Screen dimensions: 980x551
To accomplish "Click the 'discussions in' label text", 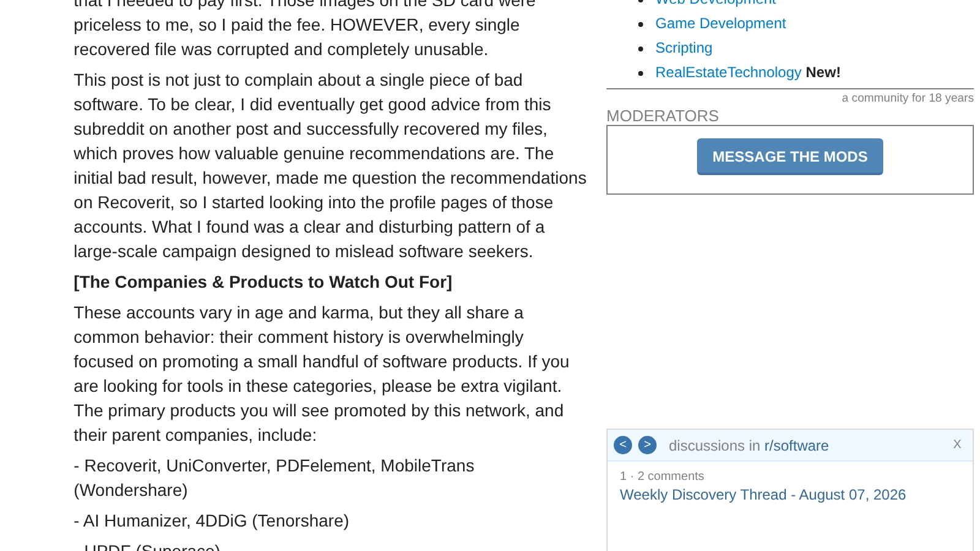I will click(x=714, y=446).
